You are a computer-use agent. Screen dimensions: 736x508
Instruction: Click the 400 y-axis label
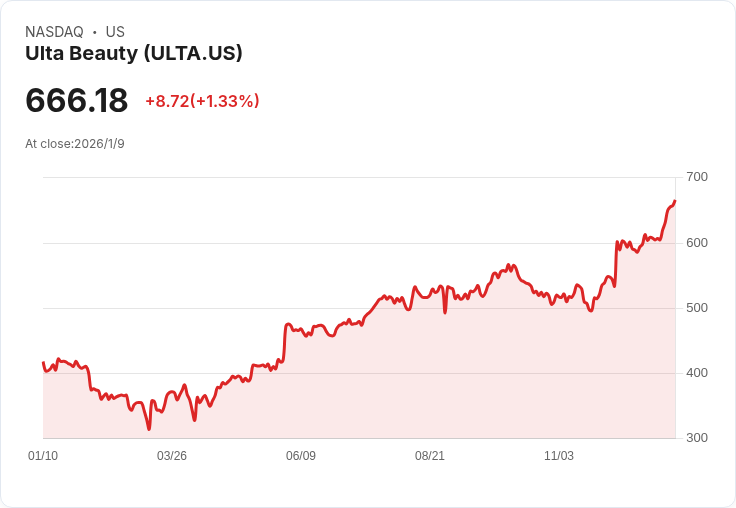697,373
